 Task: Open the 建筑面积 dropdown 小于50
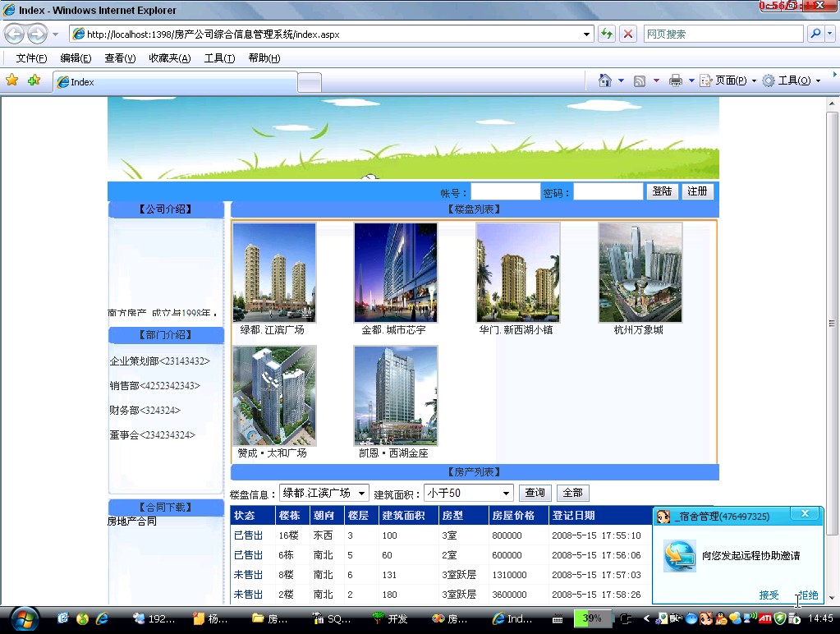[468, 493]
